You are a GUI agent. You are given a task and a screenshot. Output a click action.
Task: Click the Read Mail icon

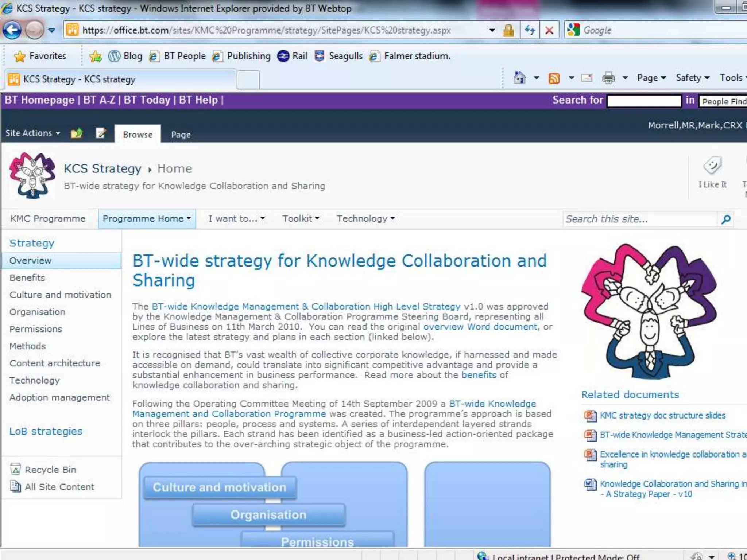click(587, 78)
